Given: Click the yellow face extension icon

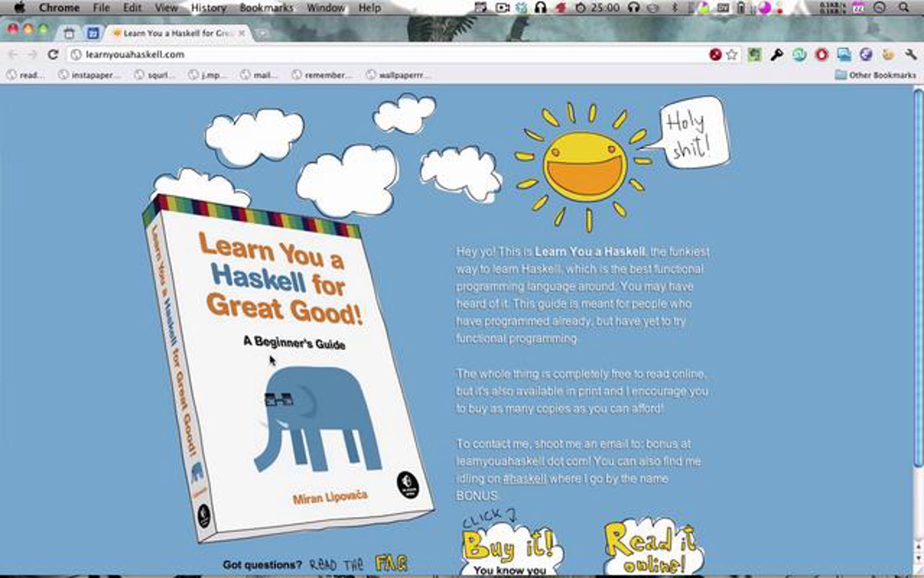Looking at the screenshot, I should tap(888, 55).
